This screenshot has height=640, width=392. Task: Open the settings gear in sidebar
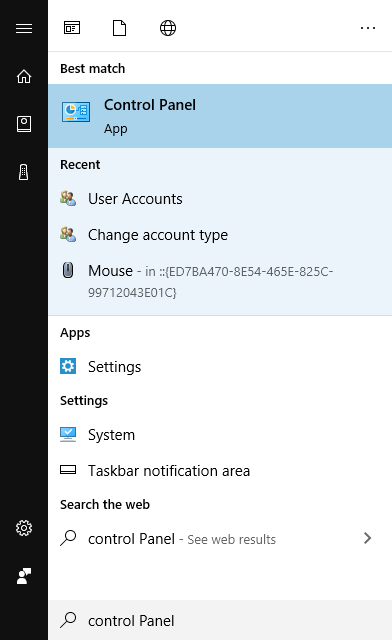(x=24, y=528)
